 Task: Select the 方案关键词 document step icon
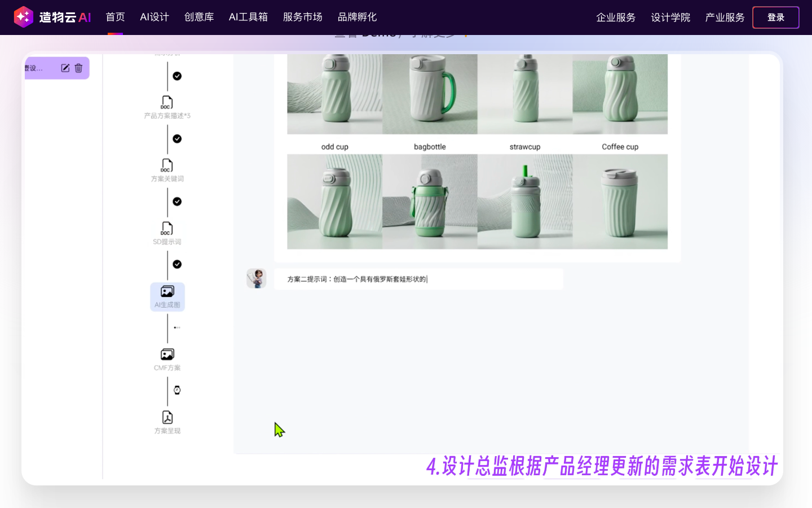(167, 165)
